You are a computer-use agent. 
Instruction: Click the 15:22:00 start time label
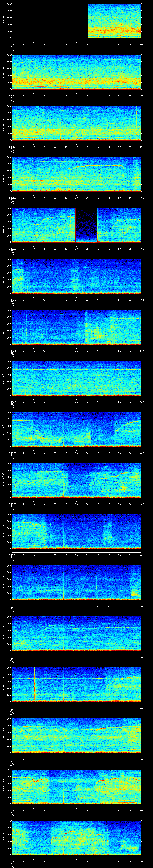pos(12,708)
